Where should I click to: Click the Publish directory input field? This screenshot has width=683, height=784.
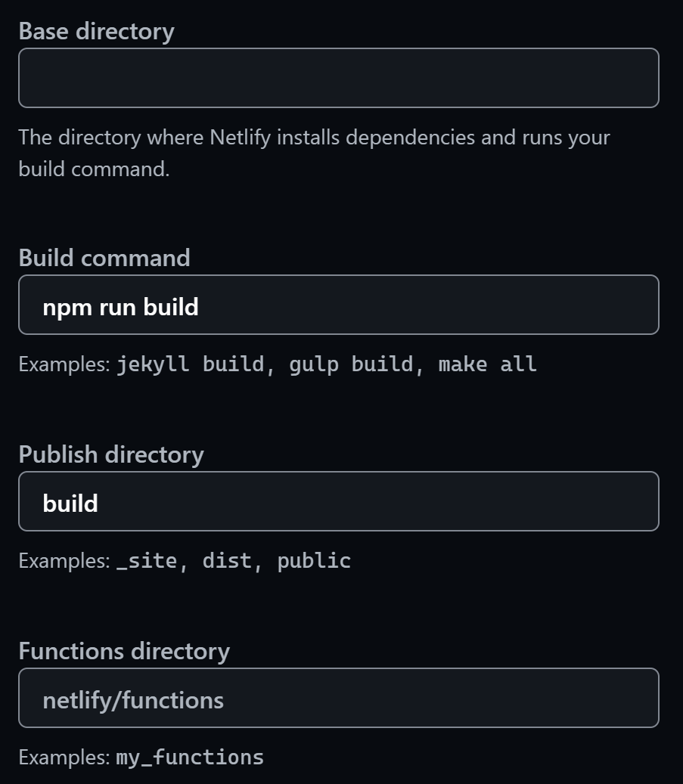pyautogui.click(x=338, y=501)
